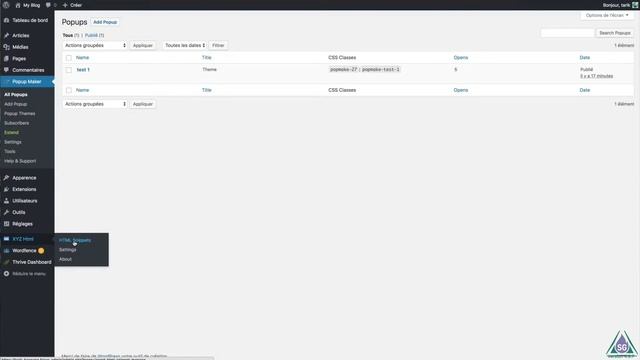Click the XYZ Html sidebar icon

7,239
